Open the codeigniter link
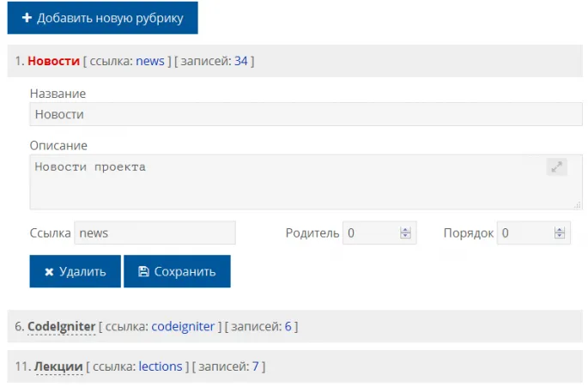 coord(182,326)
